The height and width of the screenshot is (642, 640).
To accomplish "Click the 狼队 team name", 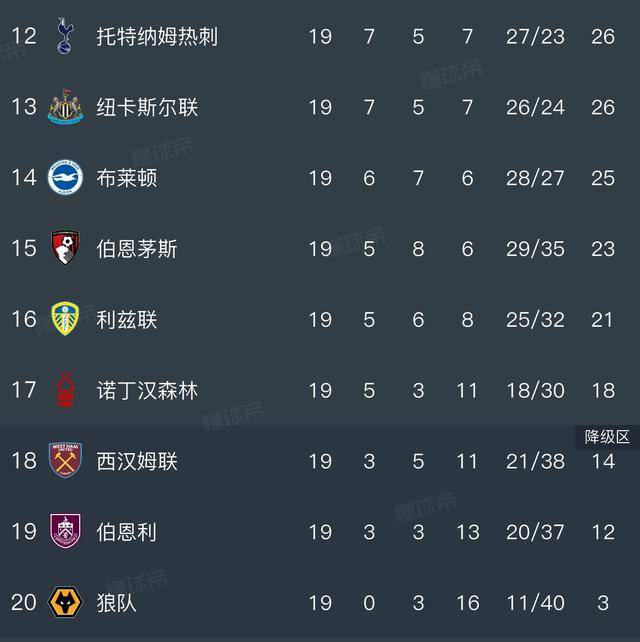I will tap(117, 603).
